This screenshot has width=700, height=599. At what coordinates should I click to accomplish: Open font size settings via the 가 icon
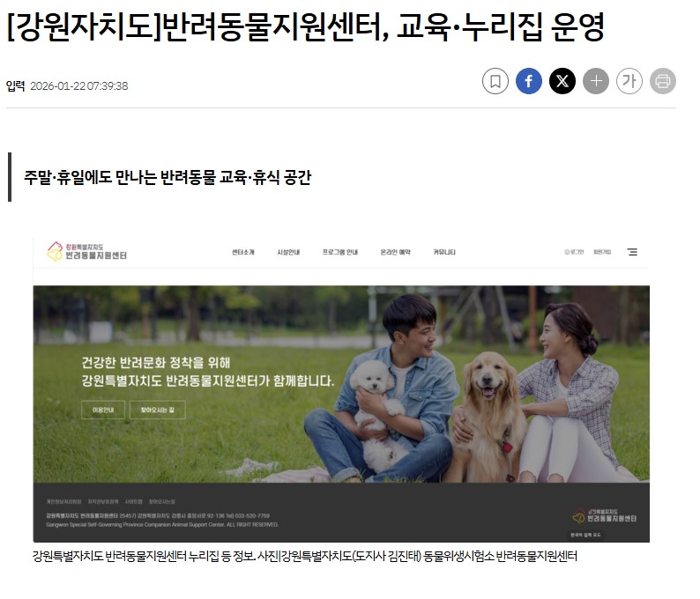629,81
